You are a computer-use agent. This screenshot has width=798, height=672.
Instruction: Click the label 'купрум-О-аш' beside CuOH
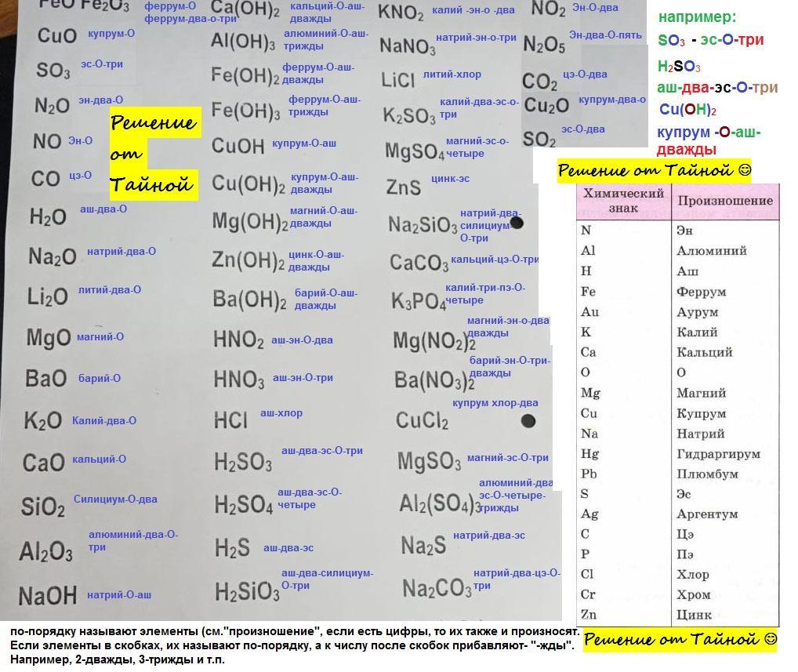(304, 143)
